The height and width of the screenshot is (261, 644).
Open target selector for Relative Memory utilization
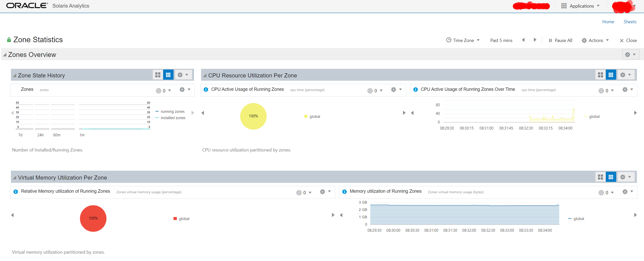(304, 193)
